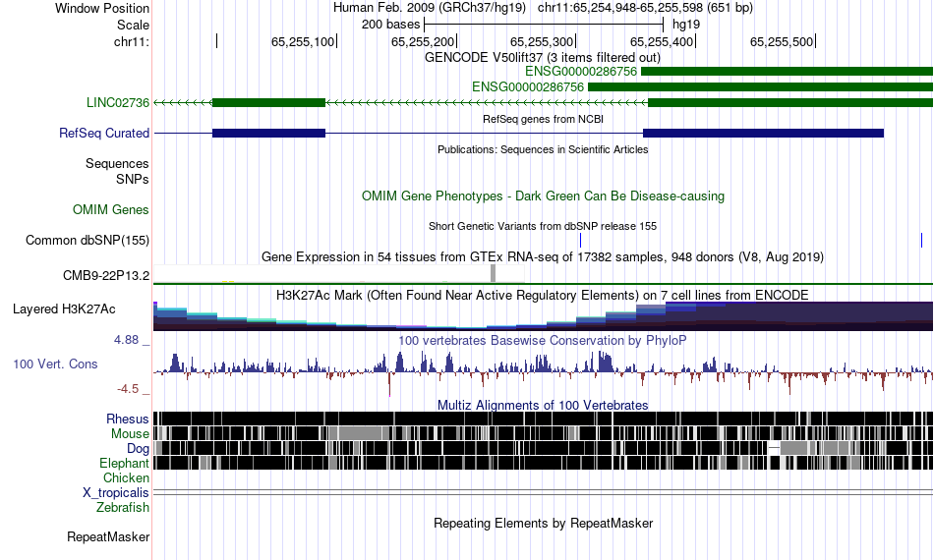Click the 4.88 PhyloP upper scale value
The width and height of the screenshot is (934, 560).
tap(126, 340)
